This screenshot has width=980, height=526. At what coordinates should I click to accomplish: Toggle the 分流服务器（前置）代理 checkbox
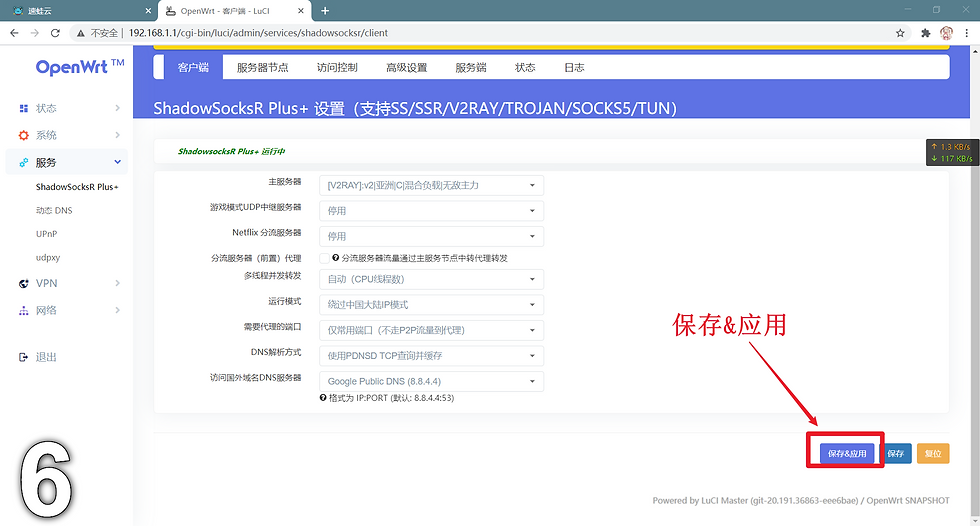click(324, 258)
